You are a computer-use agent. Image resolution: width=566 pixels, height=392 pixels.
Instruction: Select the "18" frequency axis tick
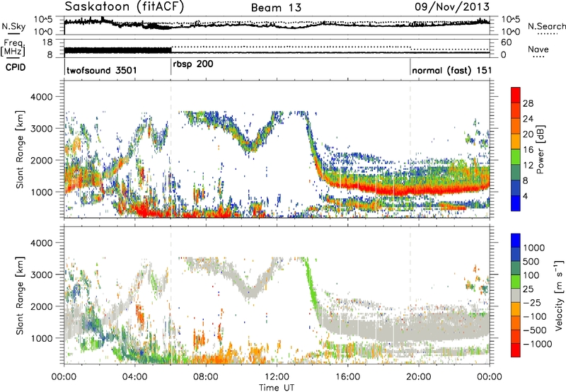(x=47, y=42)
